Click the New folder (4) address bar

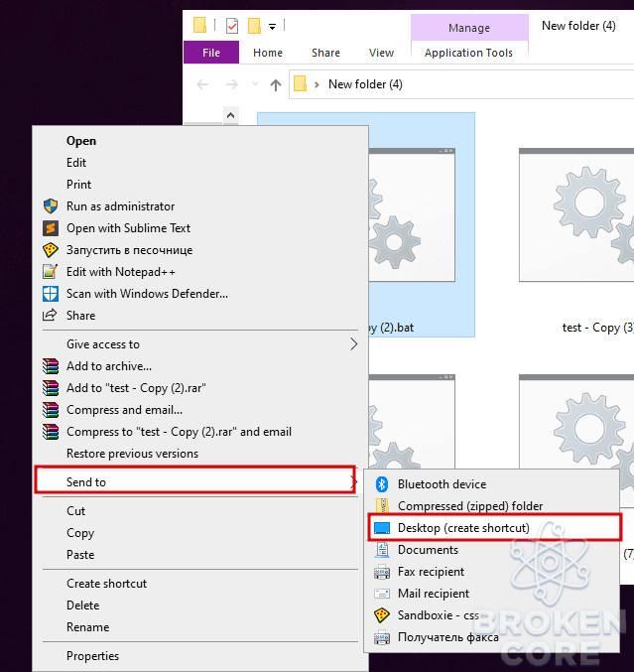coord(461,84)
